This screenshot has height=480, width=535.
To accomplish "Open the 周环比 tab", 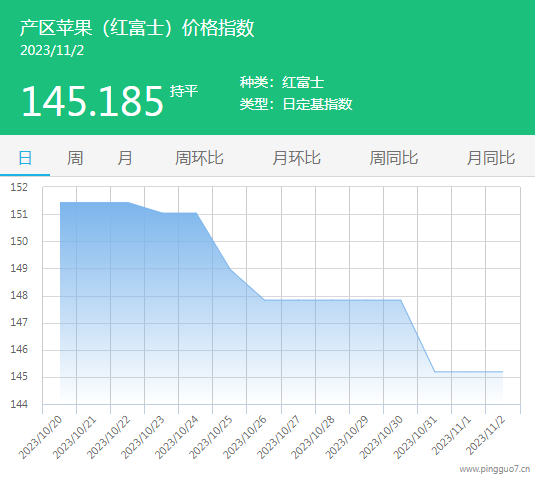I will tap(199, 158).
